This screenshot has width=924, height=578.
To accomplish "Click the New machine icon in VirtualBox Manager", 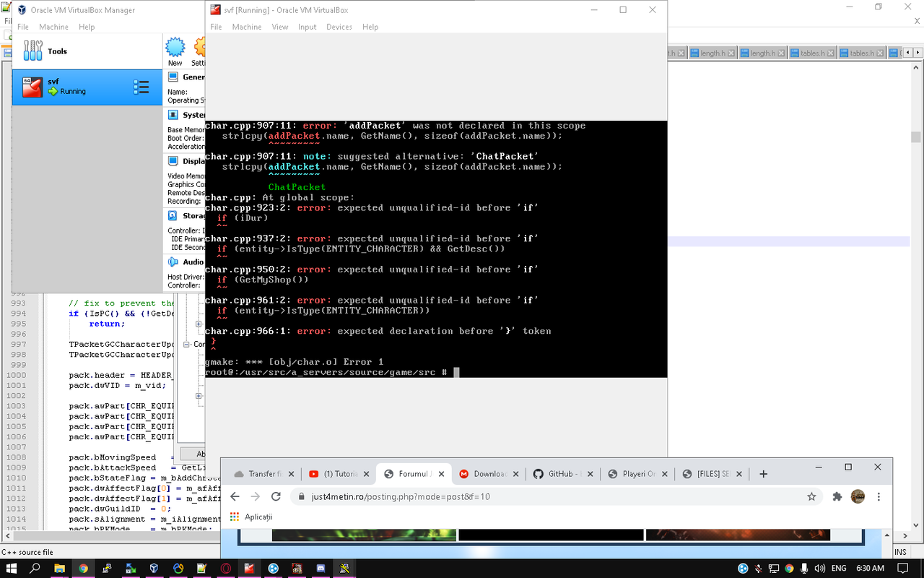I will pyautogui.click(x=175, y=51).
